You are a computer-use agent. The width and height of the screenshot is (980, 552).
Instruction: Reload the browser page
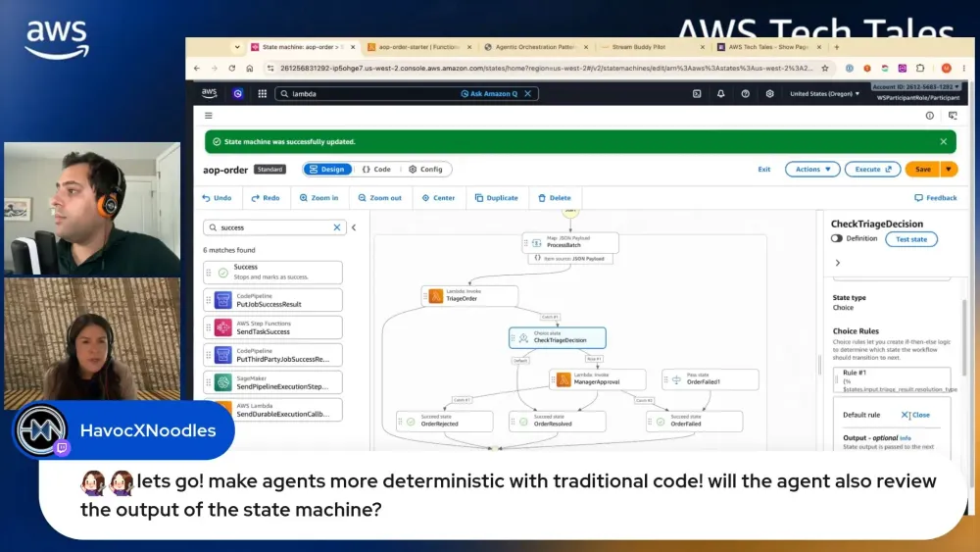tap(232, 68)
